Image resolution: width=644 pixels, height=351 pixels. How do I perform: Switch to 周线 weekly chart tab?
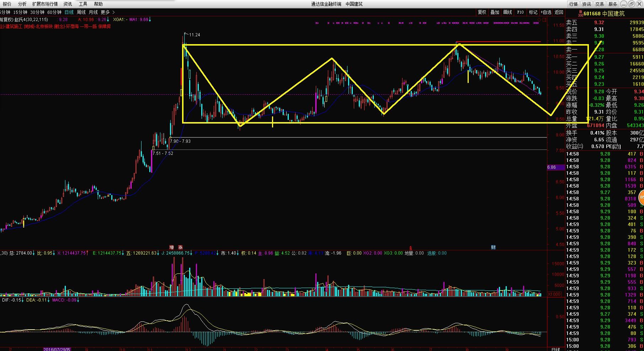(81, 12)
